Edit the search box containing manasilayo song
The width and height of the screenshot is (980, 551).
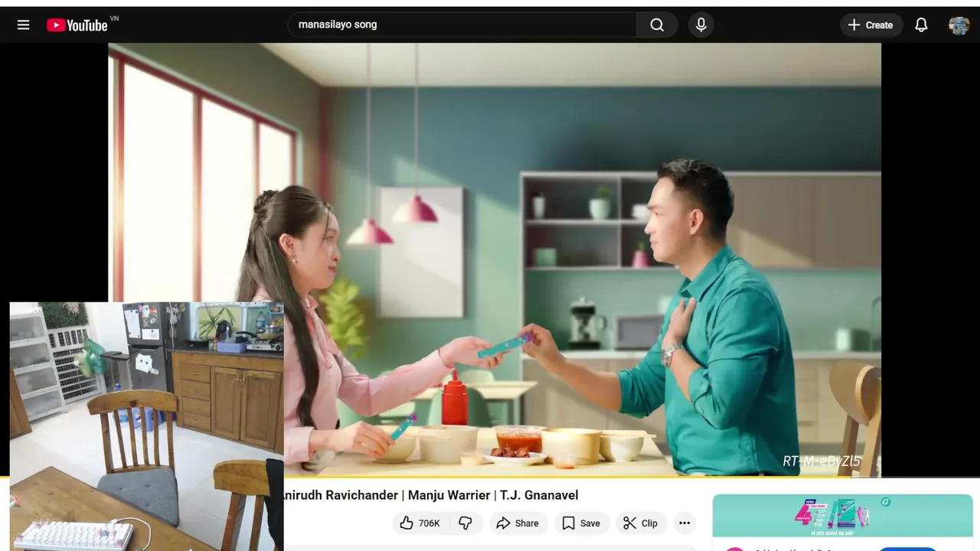(x=462, y=25)
